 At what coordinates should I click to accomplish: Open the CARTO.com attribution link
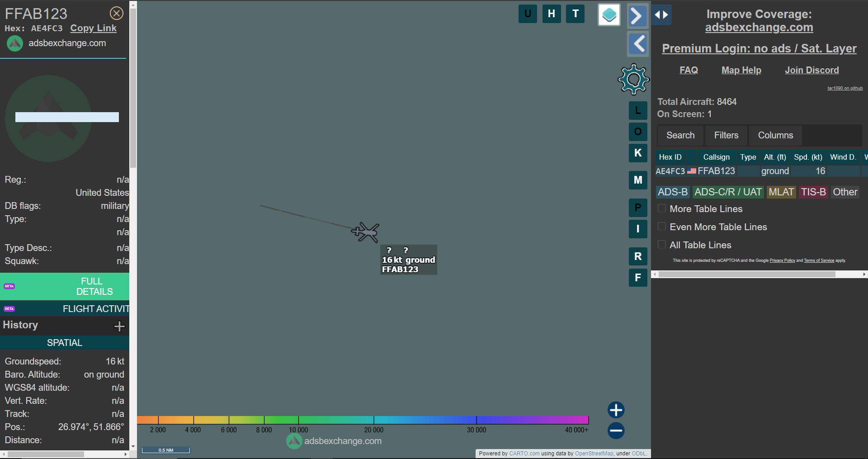point(524,454)
